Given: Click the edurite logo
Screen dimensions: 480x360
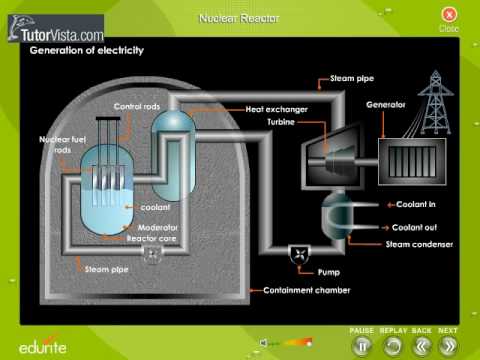Looking at the screenshot, I should pos(42,347).
